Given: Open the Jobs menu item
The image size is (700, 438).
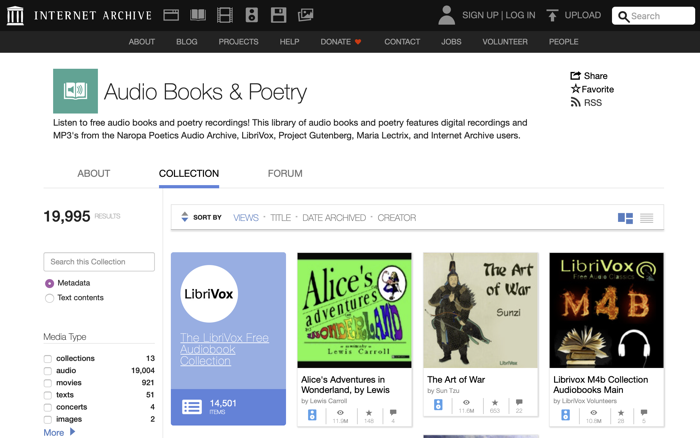Looking at the screenshot, I should point(451,42).
